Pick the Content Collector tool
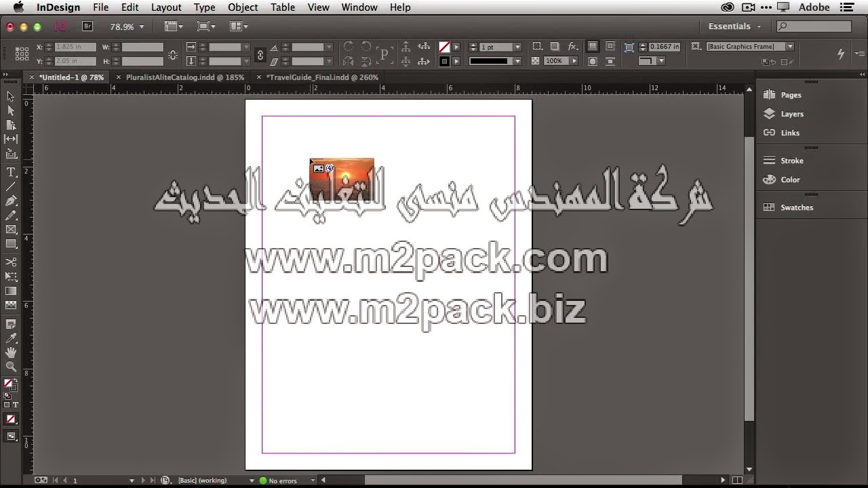Viewport: 868px width, 488px height. pyautogui.click(x=11, y=154)
